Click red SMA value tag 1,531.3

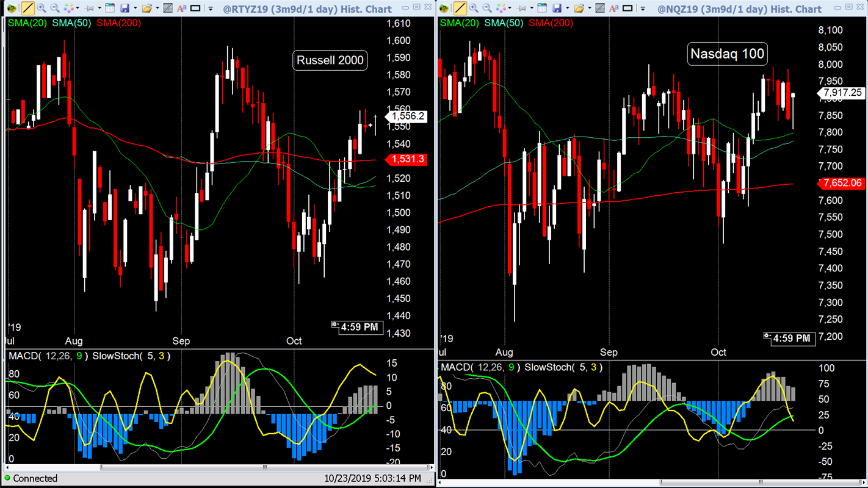407,159
